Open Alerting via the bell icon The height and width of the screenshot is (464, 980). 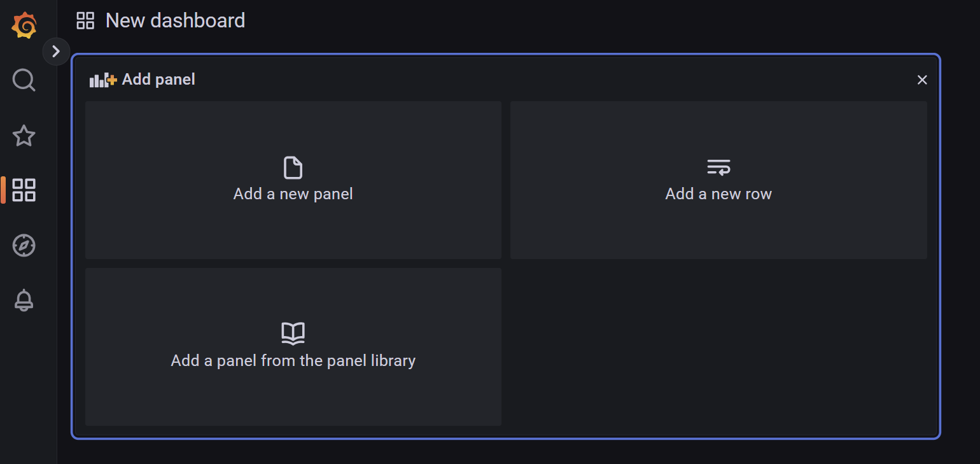point(24,300)
